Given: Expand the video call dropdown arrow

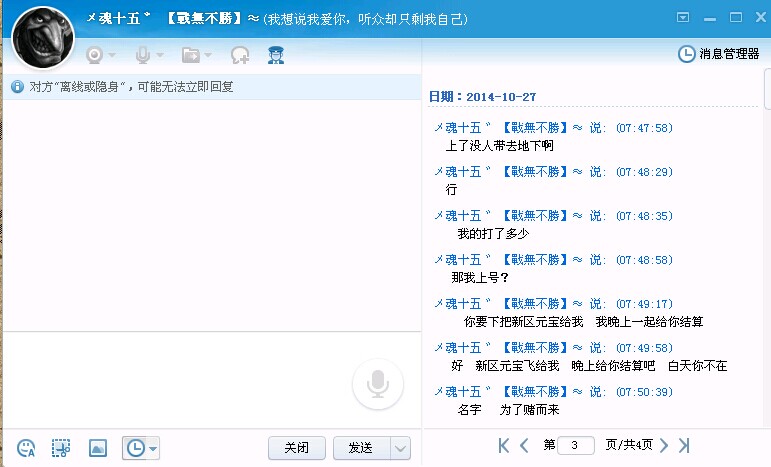Looking at the screenshot, I should tap(112, 55).
